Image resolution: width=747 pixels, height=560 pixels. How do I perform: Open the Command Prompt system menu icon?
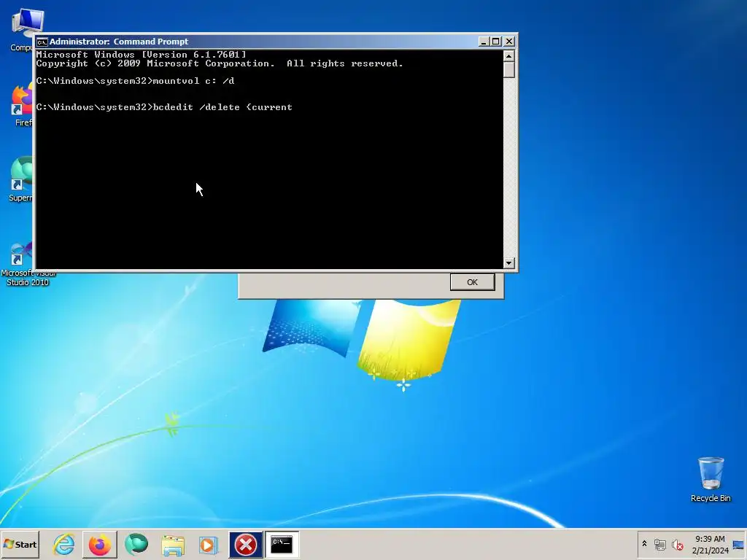pos(42,42)
